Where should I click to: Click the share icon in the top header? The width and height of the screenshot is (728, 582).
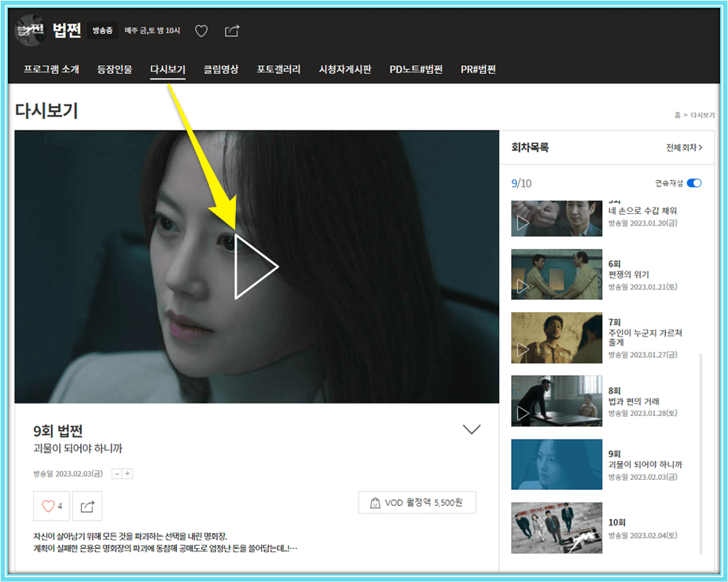pyautogui.click(x=231, y=30)
